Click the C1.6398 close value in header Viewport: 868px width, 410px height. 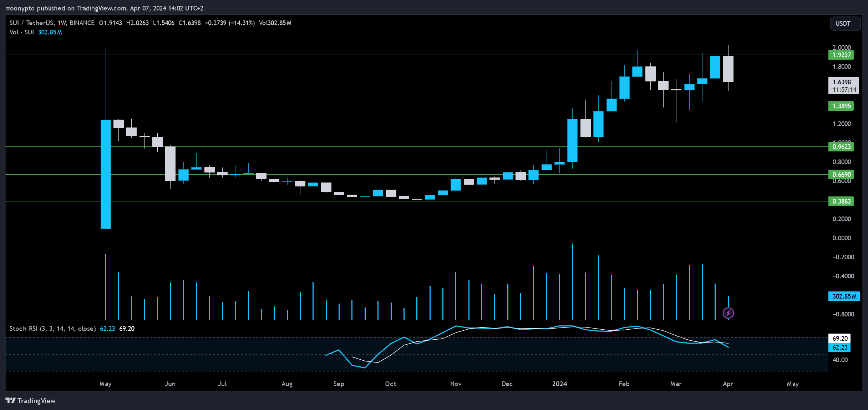(189, 23)
